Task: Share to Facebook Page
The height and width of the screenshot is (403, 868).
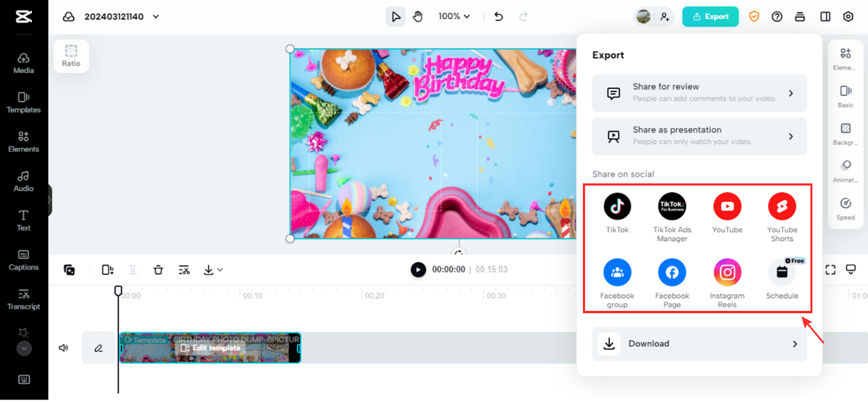Action: [x=672, y=283]
